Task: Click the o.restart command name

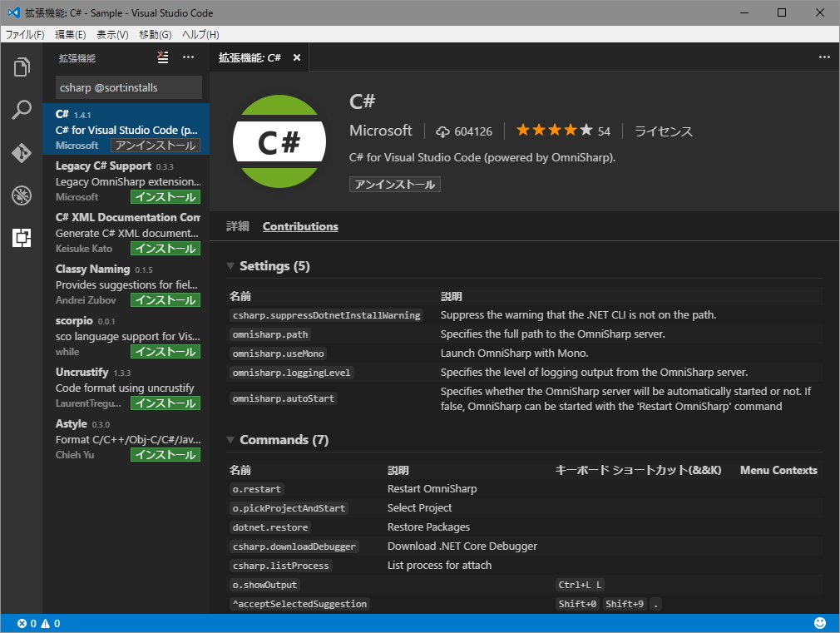Action: pyautogui.click(x=257, y=489)
